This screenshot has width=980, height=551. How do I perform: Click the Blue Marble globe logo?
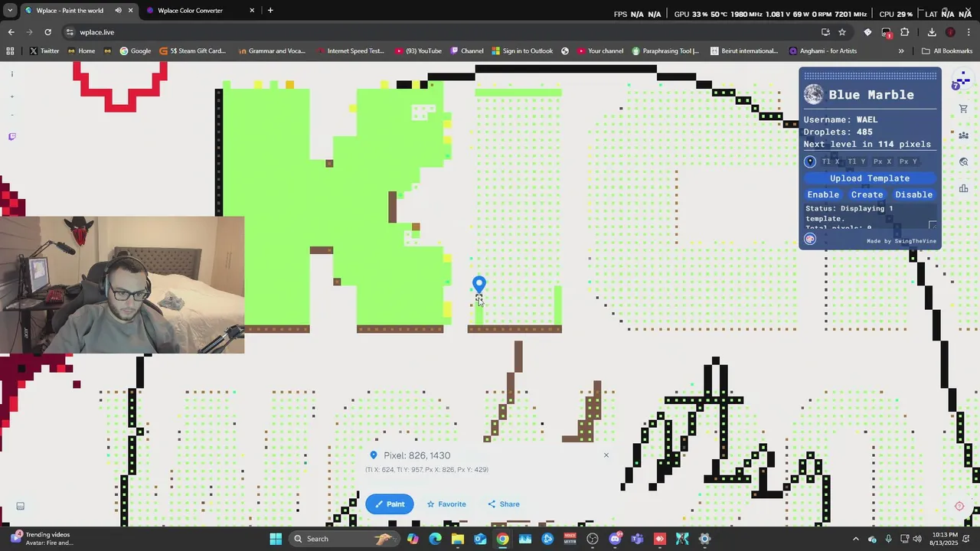pyautogui.click(x=814, y=95)
